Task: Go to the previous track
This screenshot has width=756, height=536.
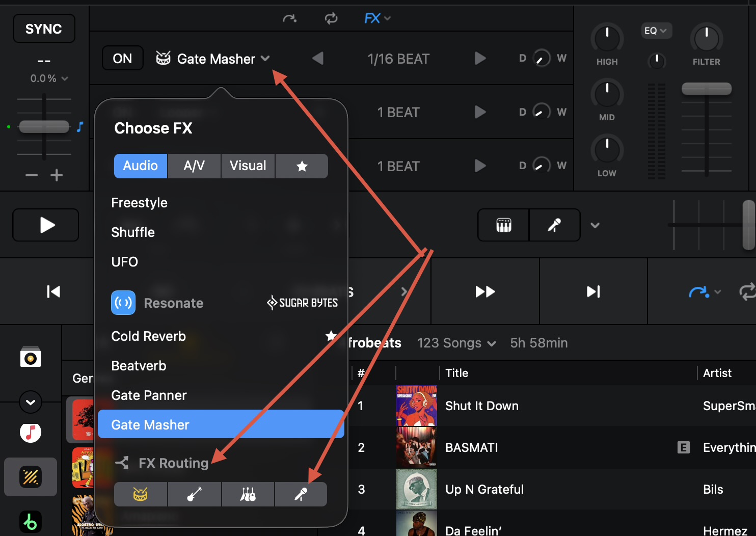Action: pos(53,291)
